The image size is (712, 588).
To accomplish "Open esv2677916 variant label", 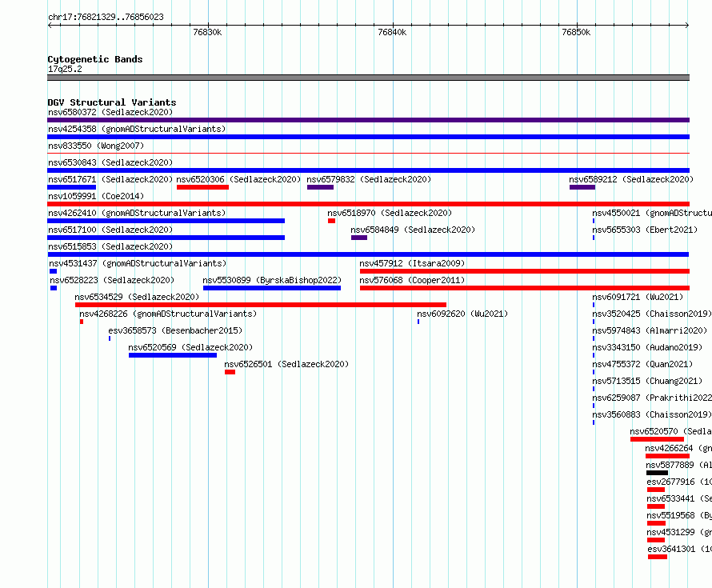I will click(679, 482).
